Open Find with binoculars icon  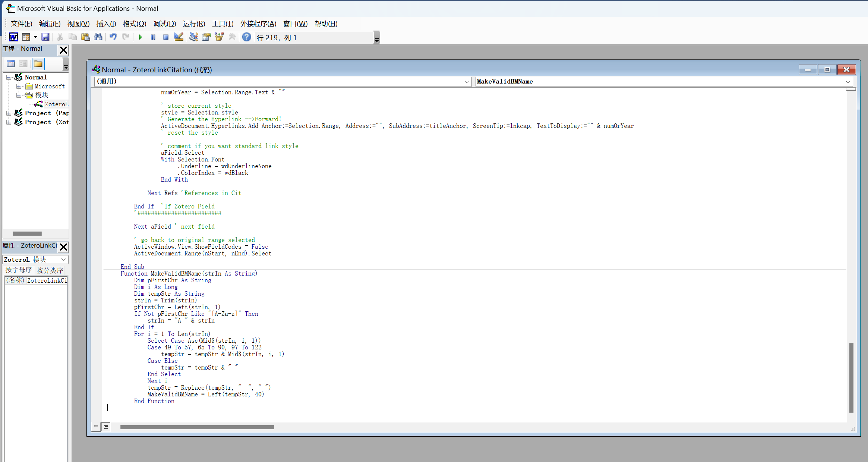point(98,37)
